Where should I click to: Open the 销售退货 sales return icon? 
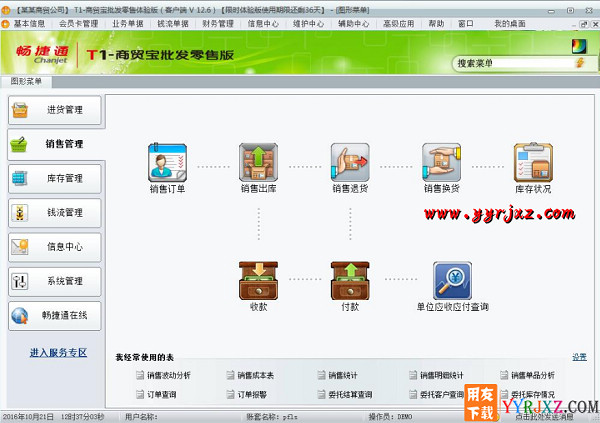click(x=350, y=162)
